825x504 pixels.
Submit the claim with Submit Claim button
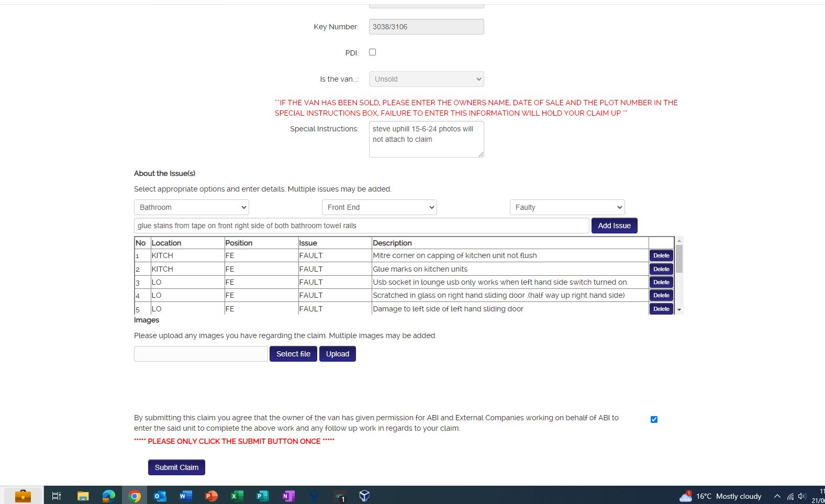(176, 467)
